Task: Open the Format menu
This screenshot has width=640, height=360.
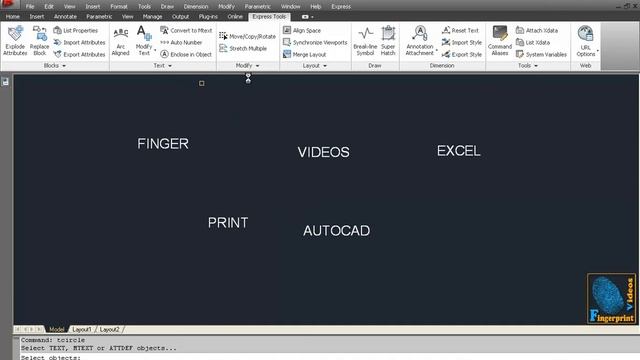Action: 119,7
